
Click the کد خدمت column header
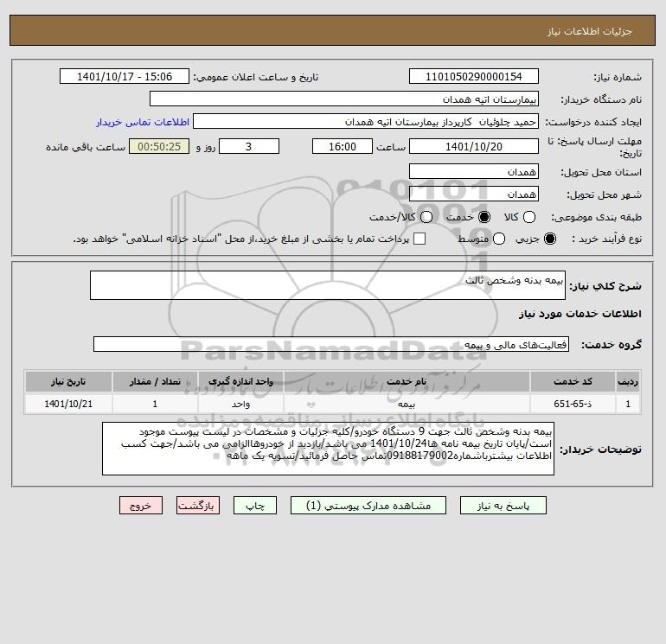(573, 381)
